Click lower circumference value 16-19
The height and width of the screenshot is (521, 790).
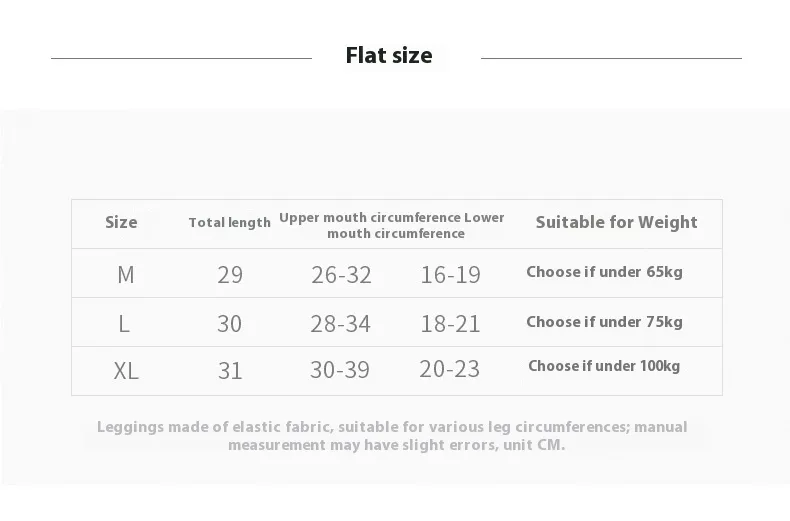[x=450, y=275]
